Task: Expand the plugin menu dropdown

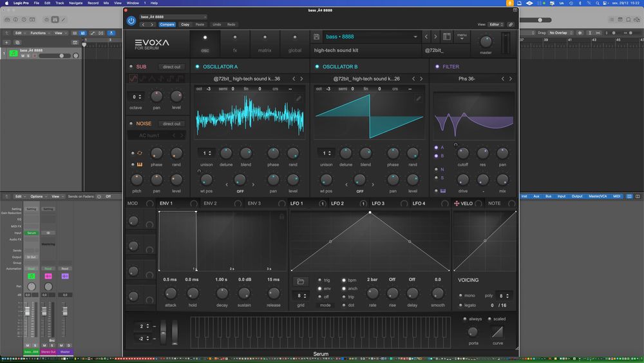Action: [x=462, y=37]
